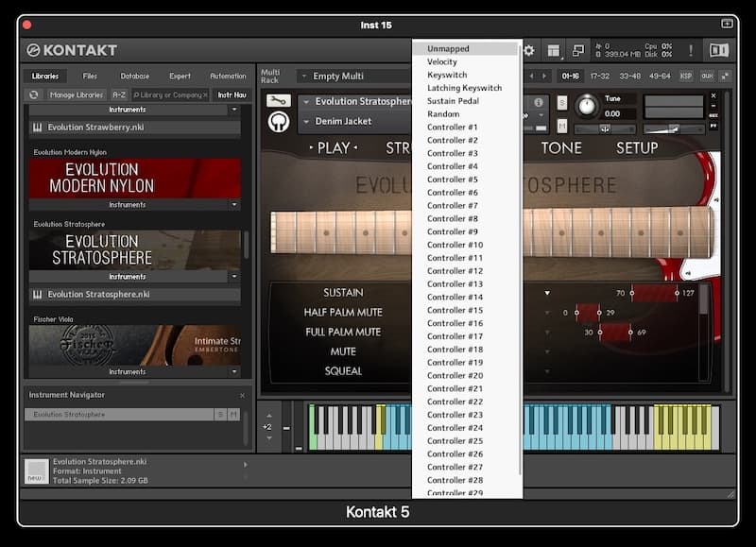756x547 pixels.
Task: Mute the instrument with M button
Action: [x=562, y=126]
